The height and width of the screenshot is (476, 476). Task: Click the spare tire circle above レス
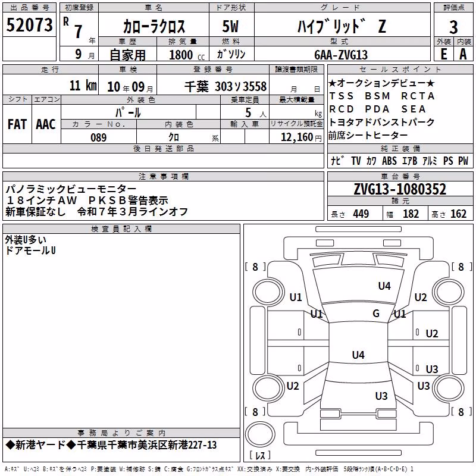(260, 434)
